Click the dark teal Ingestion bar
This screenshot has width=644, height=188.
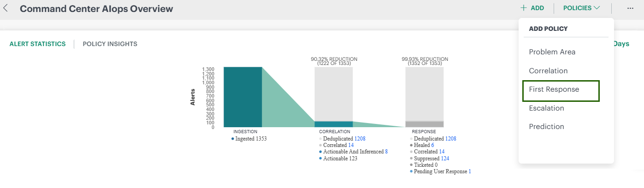tap(242, 97)
